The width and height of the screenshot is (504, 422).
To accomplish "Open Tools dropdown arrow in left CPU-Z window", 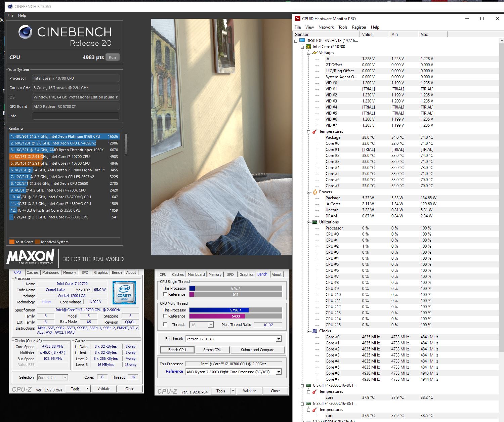I will [x=87, y=389].
